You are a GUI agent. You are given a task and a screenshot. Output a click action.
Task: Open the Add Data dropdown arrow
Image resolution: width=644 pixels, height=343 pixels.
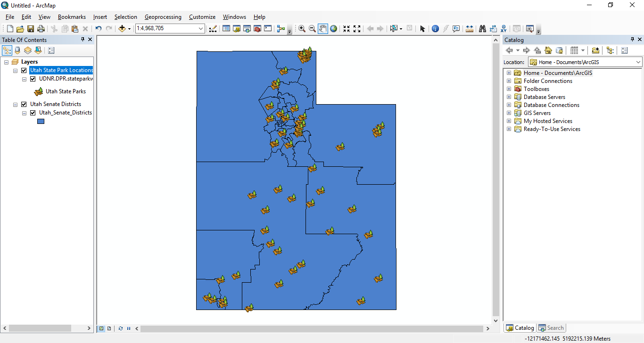coord(129,29)
